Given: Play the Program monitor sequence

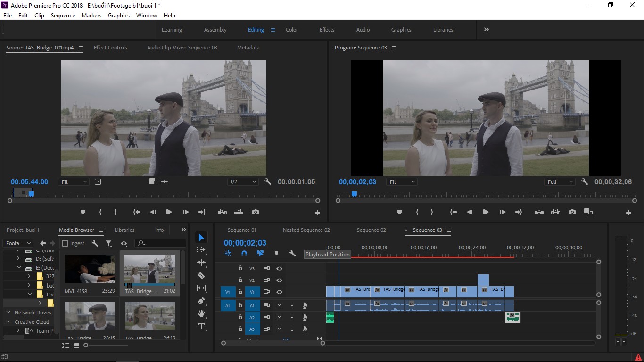Looking at the screenshot, I should [x=486, y=212].
